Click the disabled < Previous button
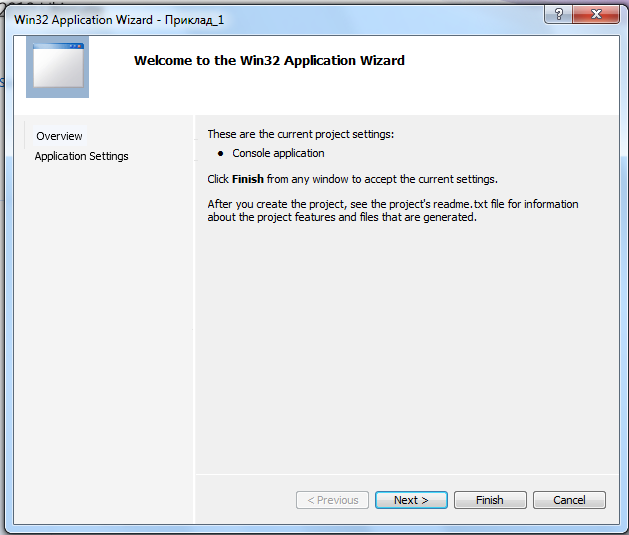Screen dimensions: 629x535 (x=332, y=500)
